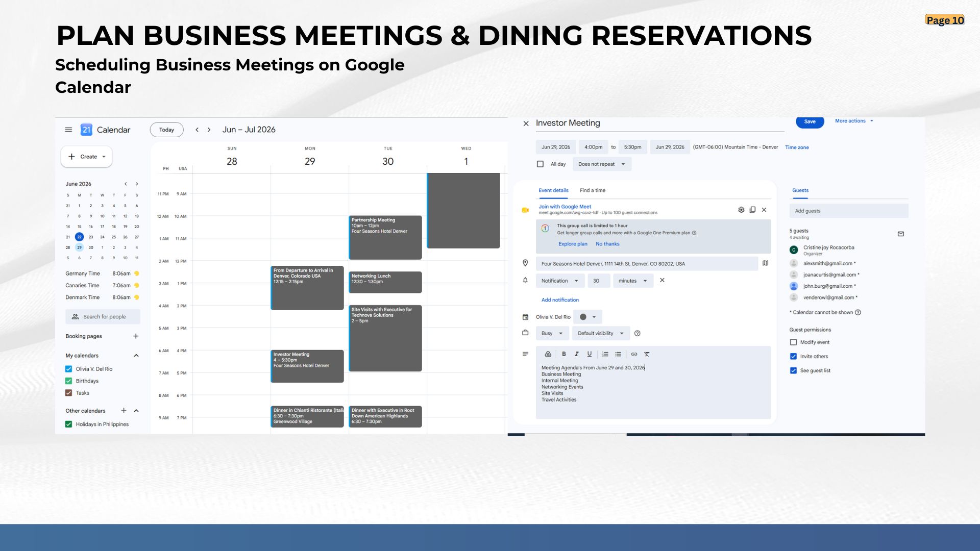Email guests using the envelope icon
The width and height of the screenshot is (980, 551).
coord(901,234)
